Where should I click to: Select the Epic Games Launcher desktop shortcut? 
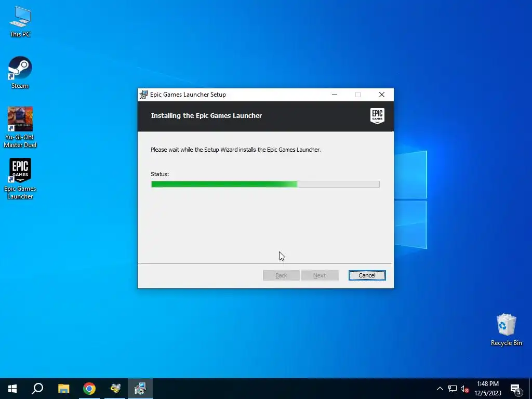click(x=20, y=179)
